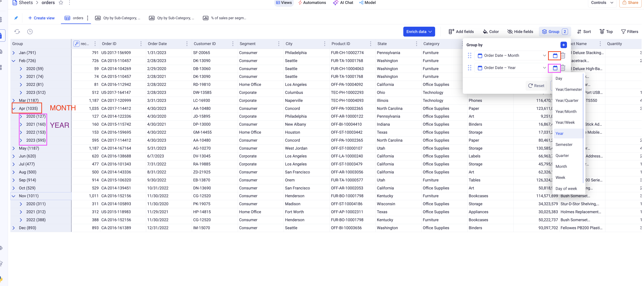Open Order ID column options menu

pos(141,44)
